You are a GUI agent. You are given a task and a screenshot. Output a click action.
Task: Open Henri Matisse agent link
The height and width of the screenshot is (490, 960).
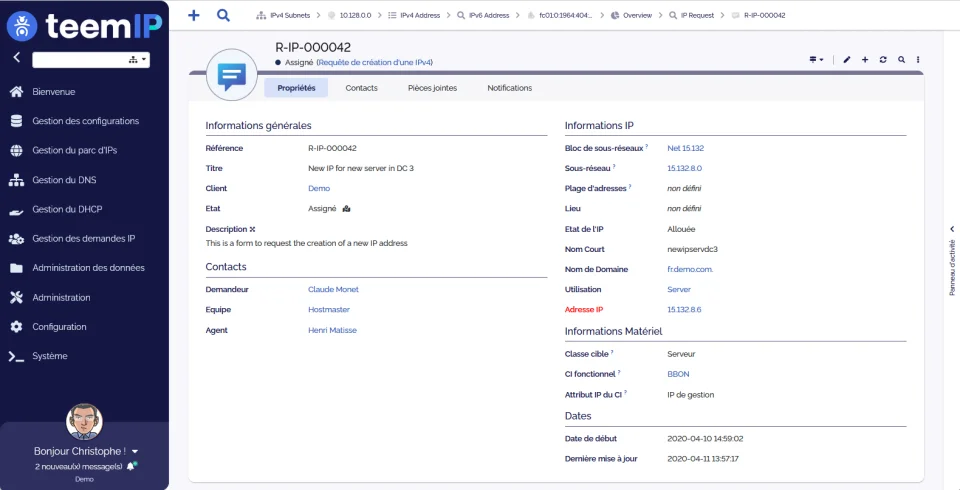[x=332, y=330]
